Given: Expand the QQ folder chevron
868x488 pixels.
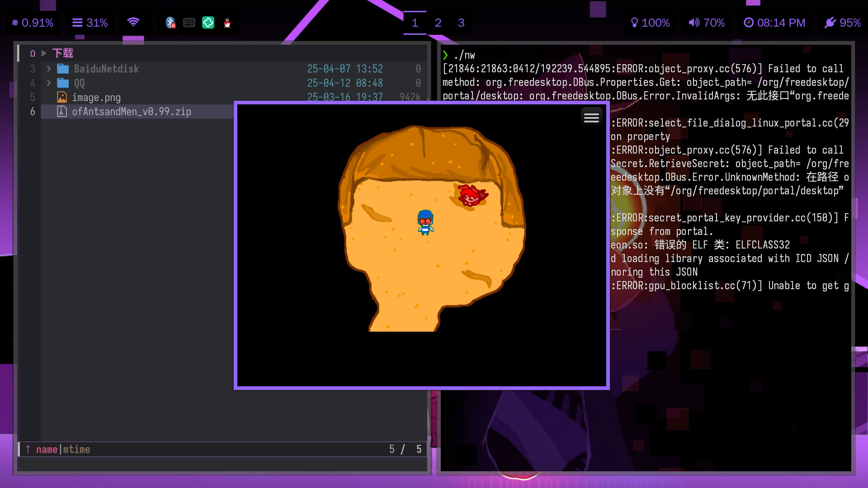Looking at the screenshot, I should tap(49, 83).
